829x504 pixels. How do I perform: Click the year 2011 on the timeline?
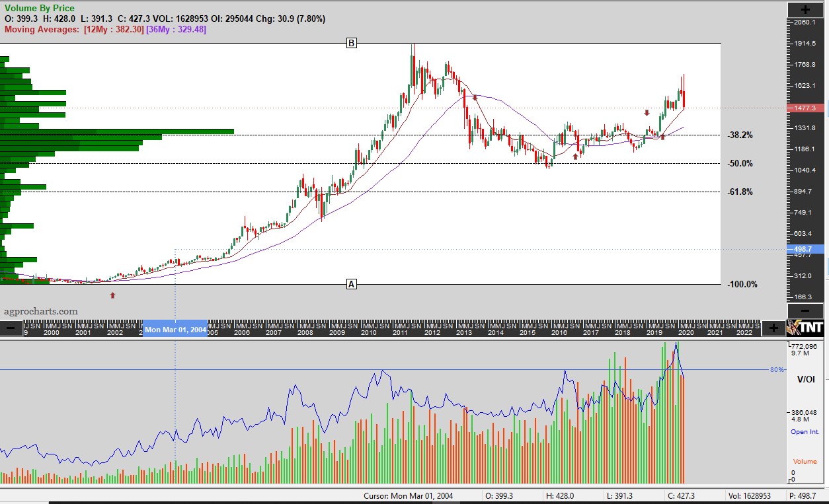(401, 333)
